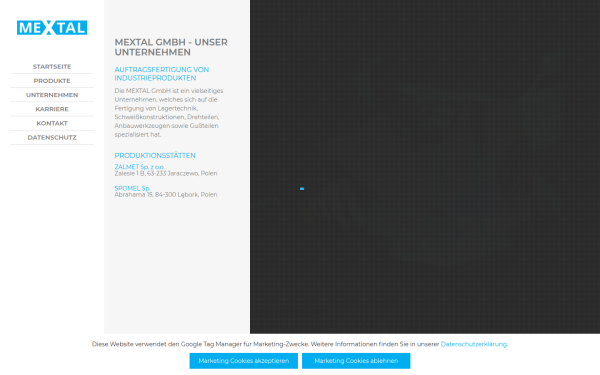
Task: Click the MEXTAL logo
Action: (52, 28)
